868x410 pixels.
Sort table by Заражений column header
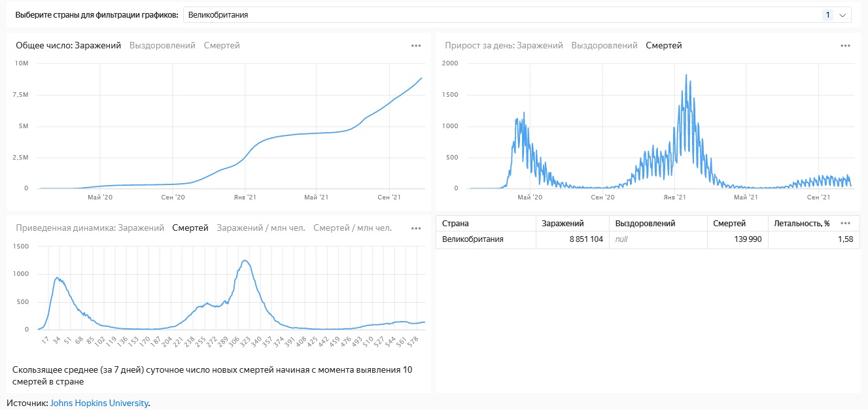(563, 224)
